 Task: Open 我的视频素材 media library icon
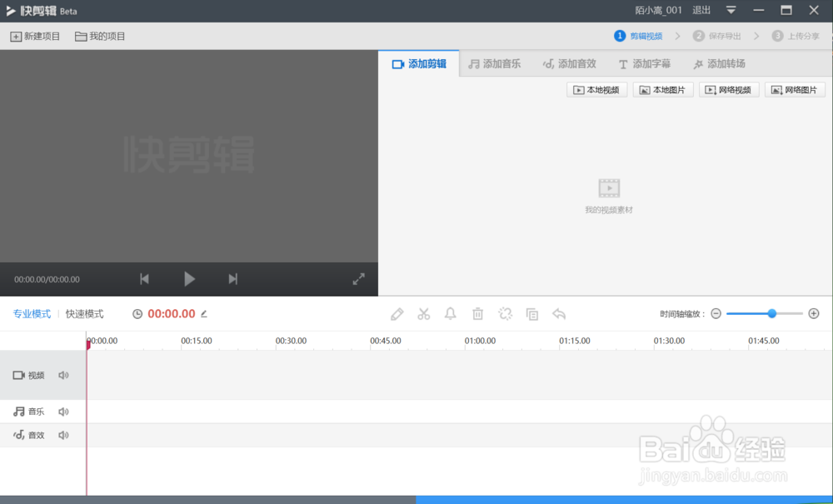(x=609, y=187)
